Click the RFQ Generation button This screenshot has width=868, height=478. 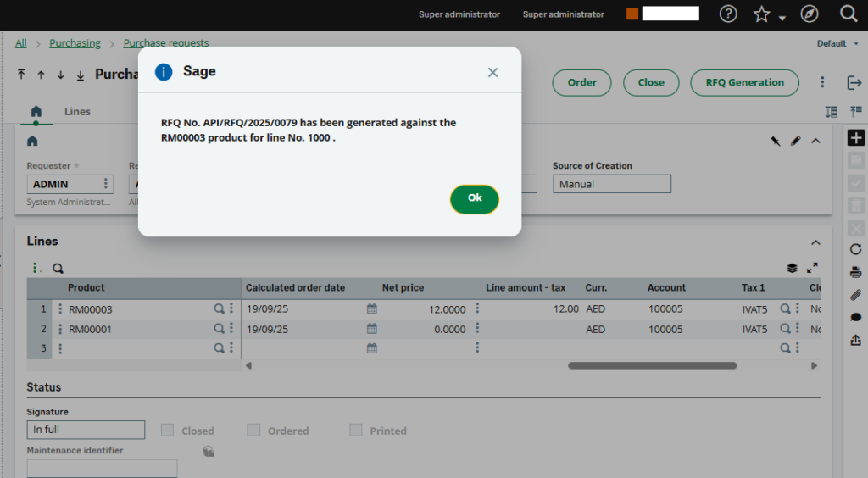point(744,82)
